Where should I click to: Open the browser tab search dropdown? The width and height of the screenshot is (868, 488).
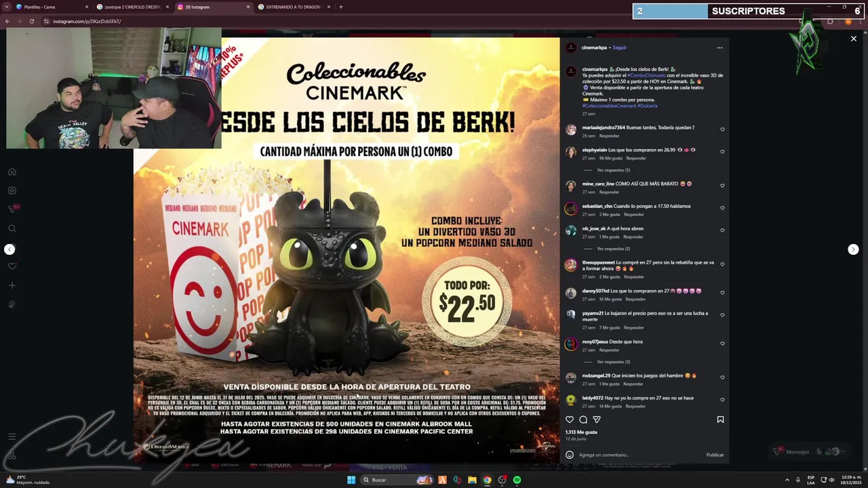[7, 7]
